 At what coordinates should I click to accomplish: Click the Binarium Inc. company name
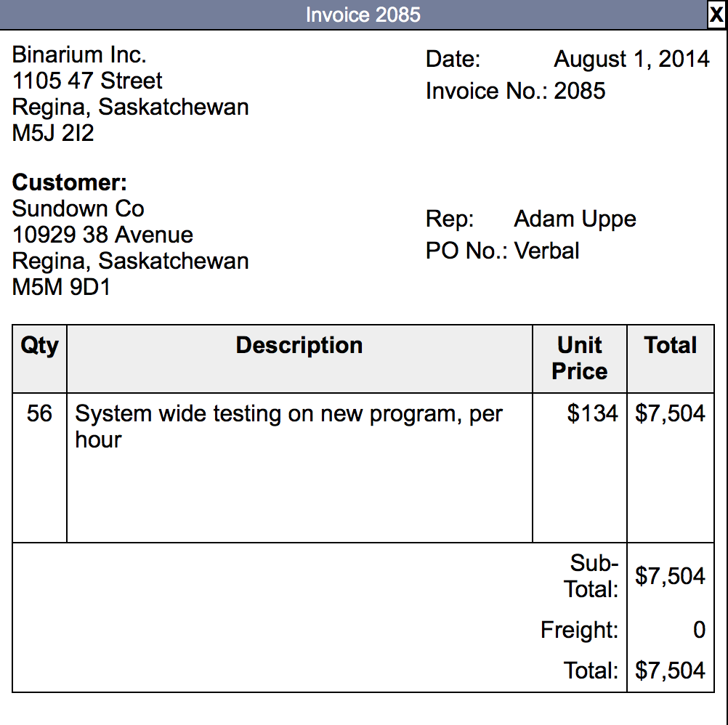(x=78, y=54)
